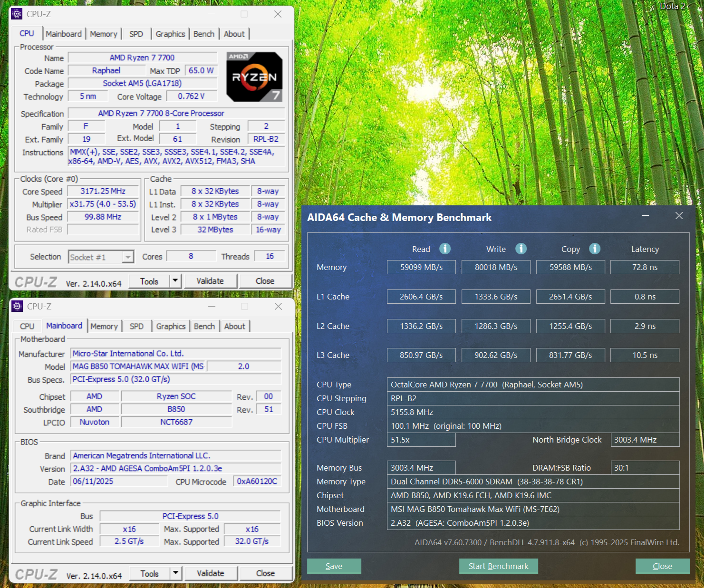This screenshot has height=588, width=704.
Task: Click Tools button in top CPU-Z
Action: pos(149,281)
